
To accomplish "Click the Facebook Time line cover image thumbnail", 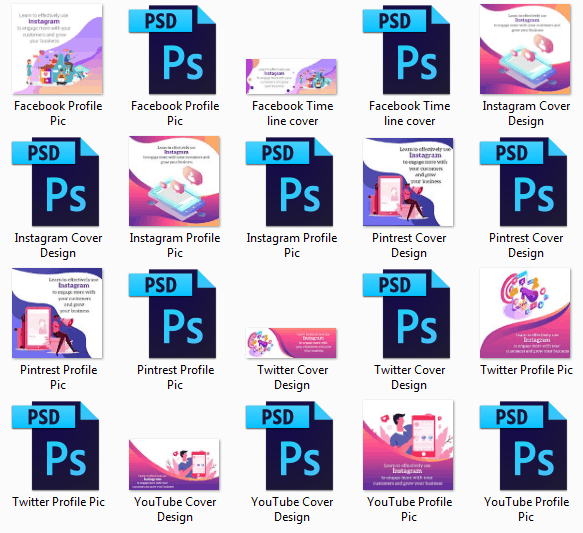I will click(x=291, y=76).
